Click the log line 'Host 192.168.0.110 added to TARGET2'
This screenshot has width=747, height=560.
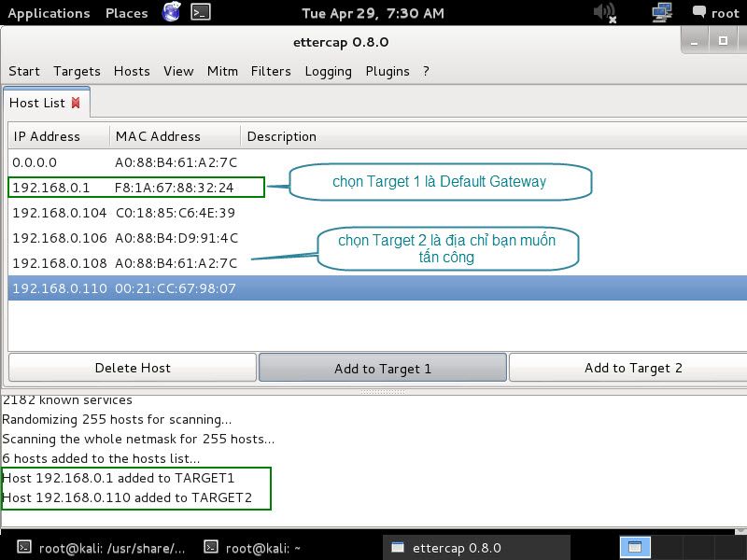127,497
